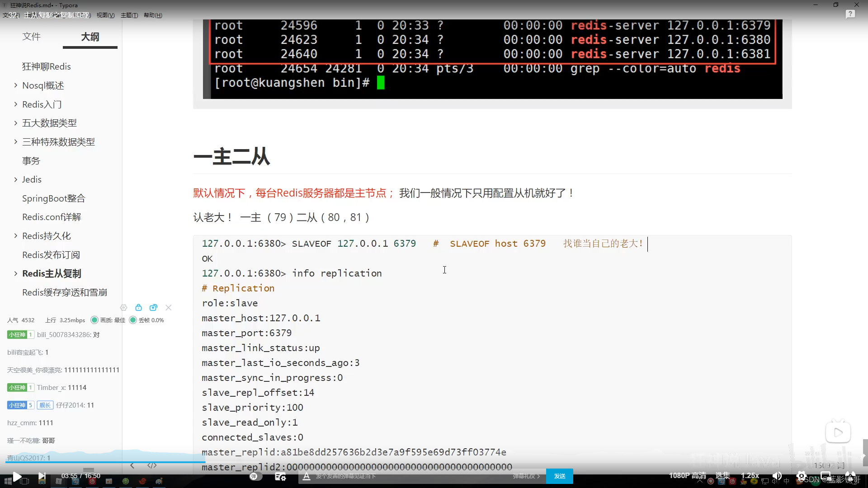Viewport: 868px width, 488px height.
Task: Toggle the danmaku comments switch
Action: [256, 476]
